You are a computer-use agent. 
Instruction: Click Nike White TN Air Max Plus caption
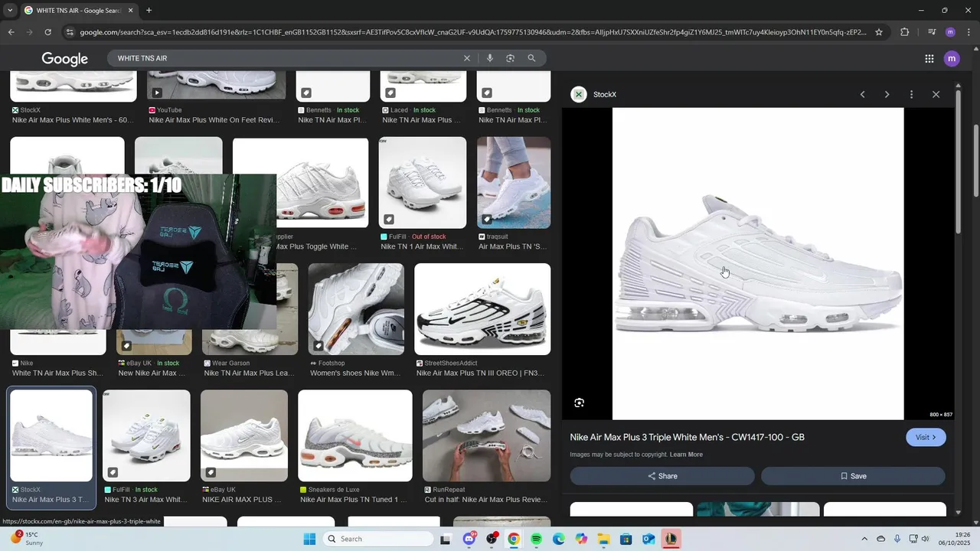(x=57, y=373)
